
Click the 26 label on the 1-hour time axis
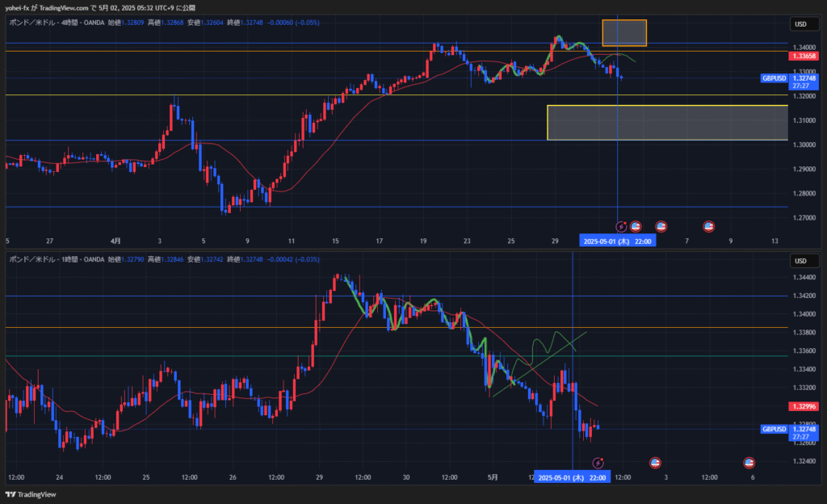click(233, 477)
